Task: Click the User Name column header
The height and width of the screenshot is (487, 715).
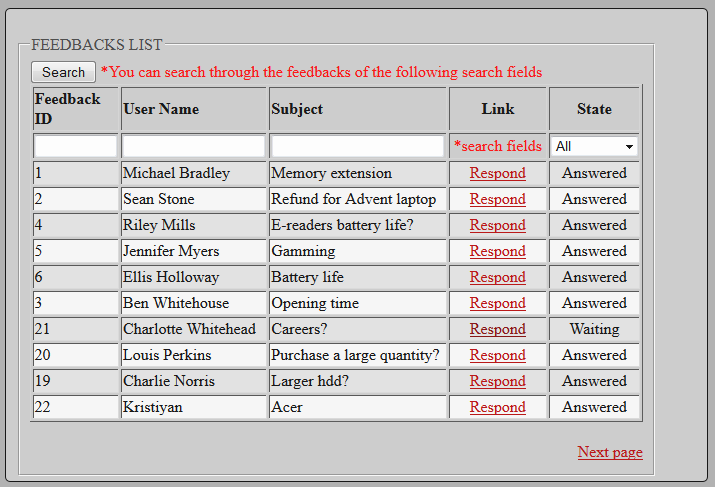Action: coord(161,109)
